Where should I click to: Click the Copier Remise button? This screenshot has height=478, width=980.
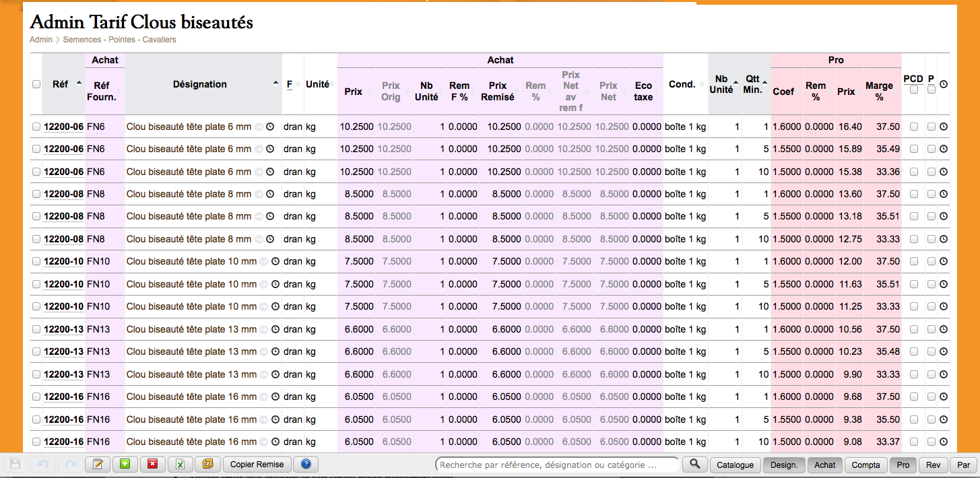point(257,465)
